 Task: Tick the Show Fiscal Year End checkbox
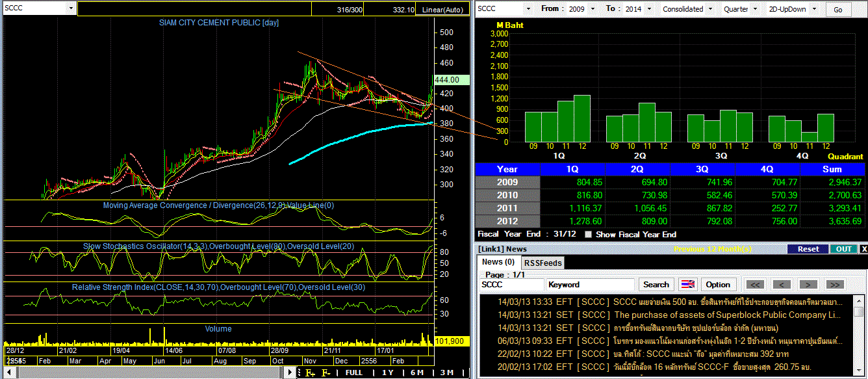[x=589, y=235]
